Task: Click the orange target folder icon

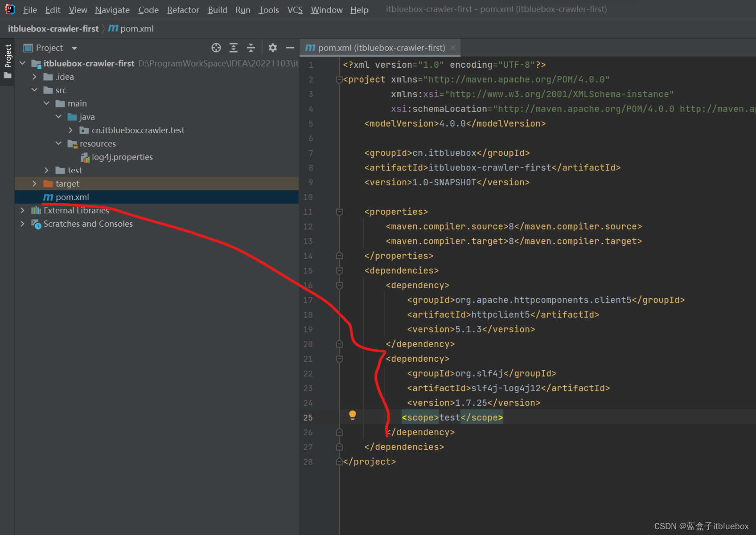Action: click(x=48, y=184)
